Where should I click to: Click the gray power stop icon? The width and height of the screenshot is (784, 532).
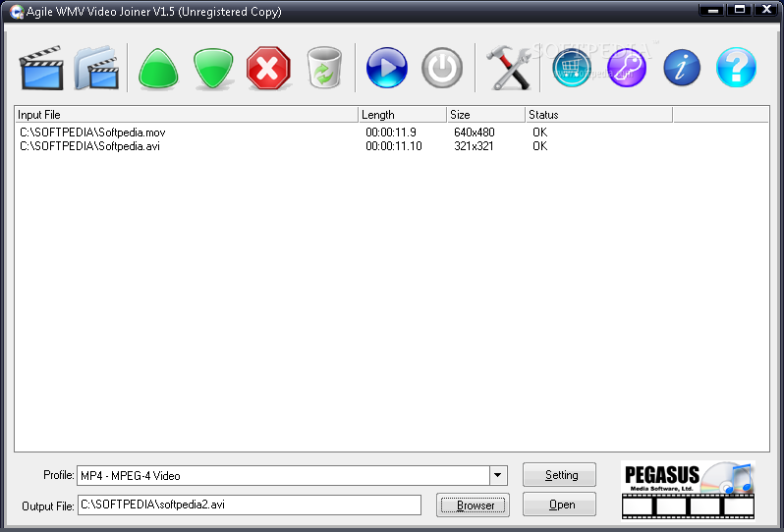(x=442, y=68)
